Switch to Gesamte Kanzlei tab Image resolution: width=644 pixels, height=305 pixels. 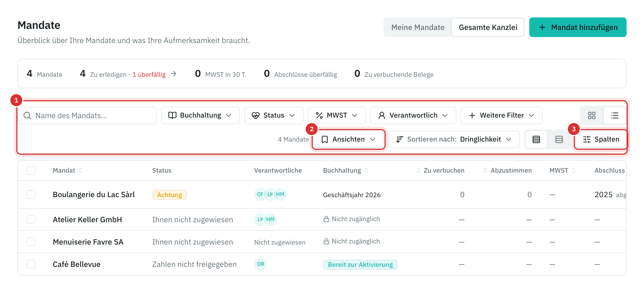(488, 27)
